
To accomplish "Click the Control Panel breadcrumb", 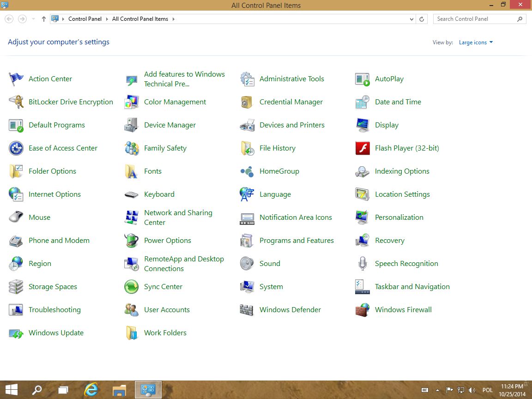I will pyautogui.click(x=85, y=19).
